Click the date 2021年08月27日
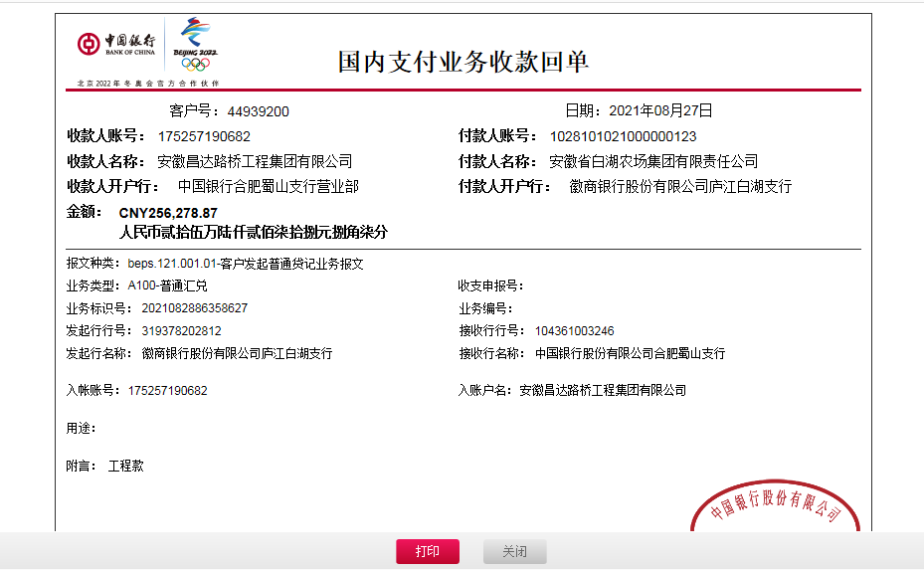 click(660, 110)
